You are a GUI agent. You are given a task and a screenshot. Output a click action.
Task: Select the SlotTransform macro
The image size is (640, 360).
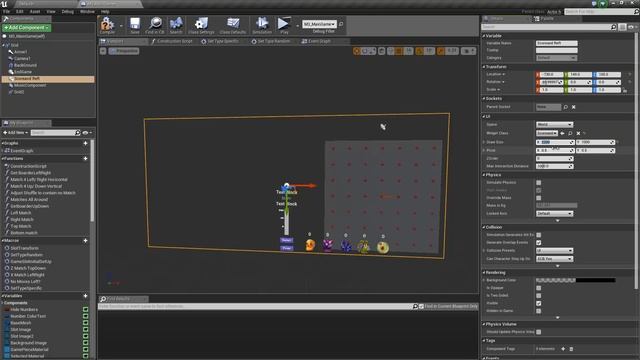pos(24,248)
